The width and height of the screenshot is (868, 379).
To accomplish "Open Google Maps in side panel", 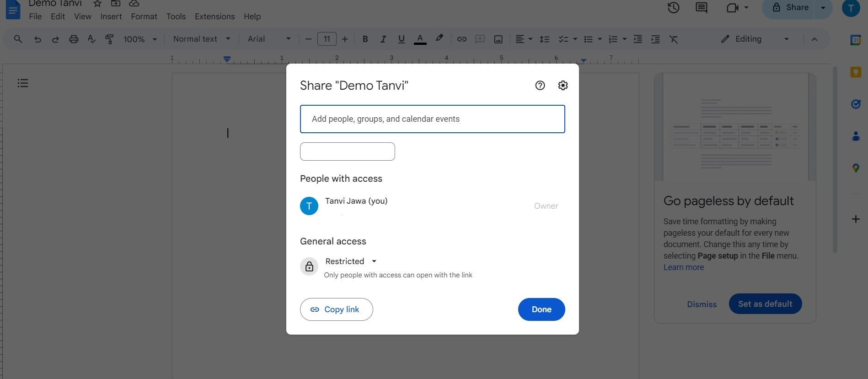I will tap(856, 168).
